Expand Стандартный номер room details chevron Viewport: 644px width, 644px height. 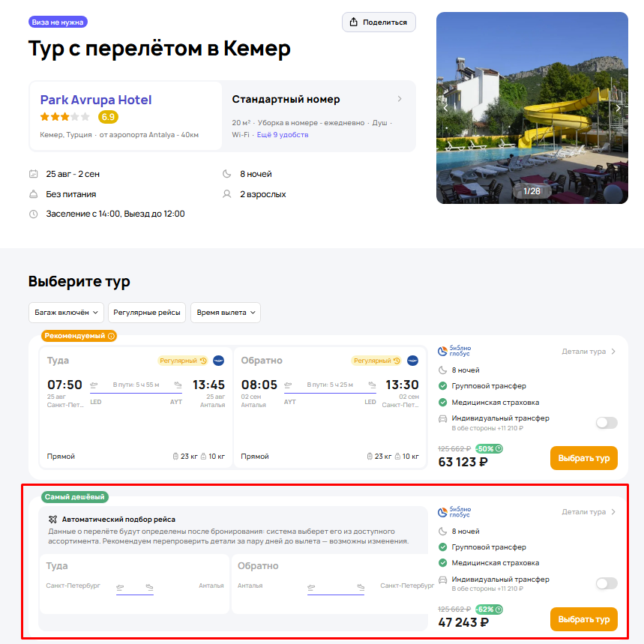(x=400, y=99)
